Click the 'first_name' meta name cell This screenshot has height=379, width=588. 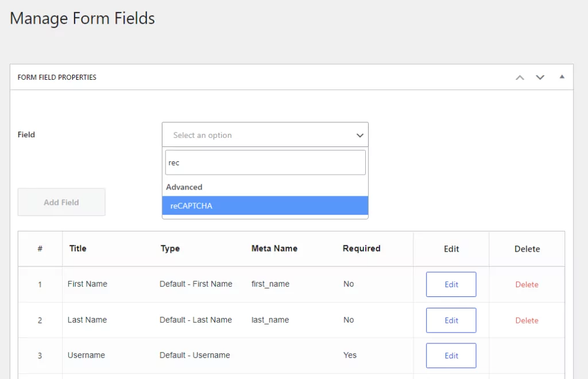tap(270, 284)
